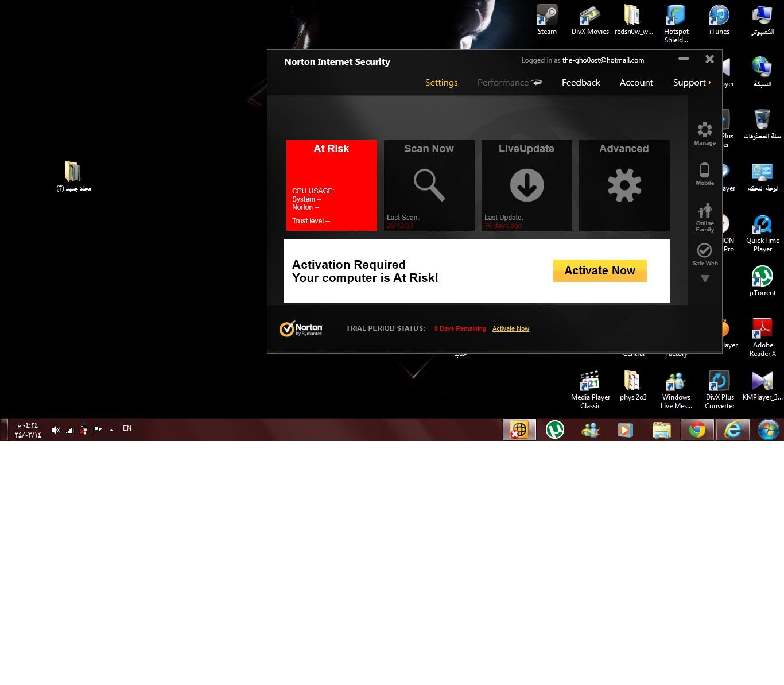Expand sidebar with down arrow below Safe Web
The image size is (784, 685).
pos(705,279)
